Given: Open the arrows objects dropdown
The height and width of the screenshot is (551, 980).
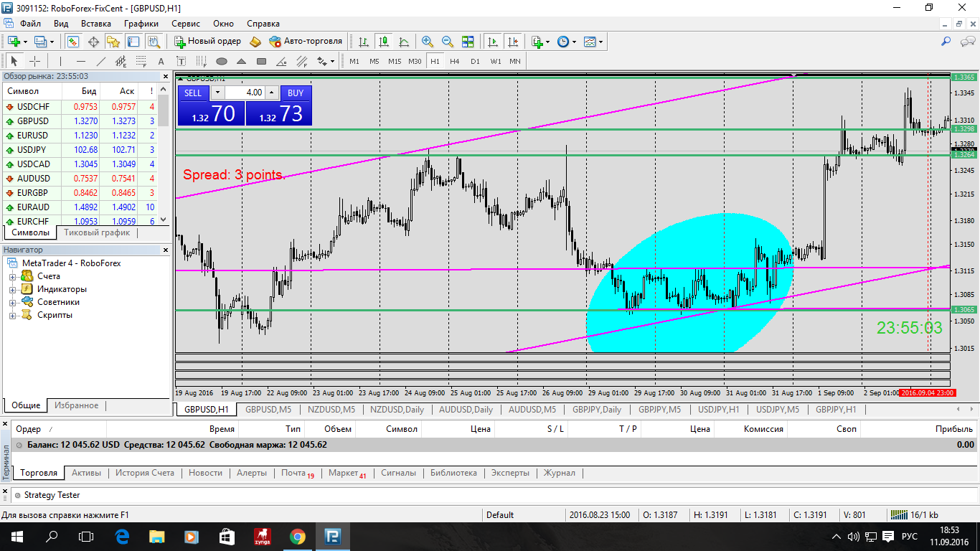Looking at the screenshot, I should pos(333,61).
